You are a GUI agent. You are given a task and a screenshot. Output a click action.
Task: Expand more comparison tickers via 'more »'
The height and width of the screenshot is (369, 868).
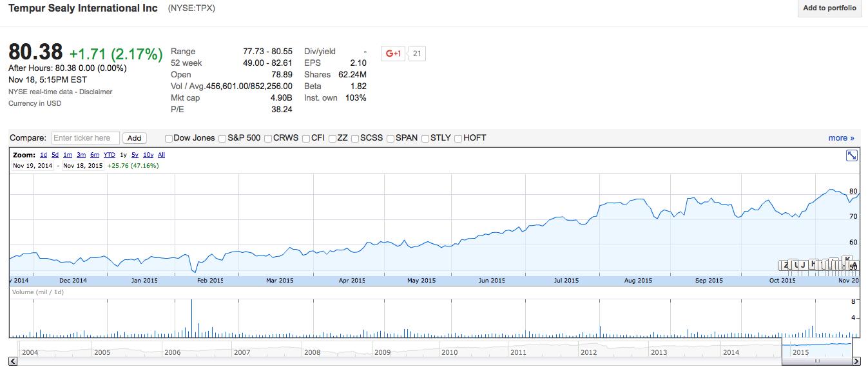841,138
